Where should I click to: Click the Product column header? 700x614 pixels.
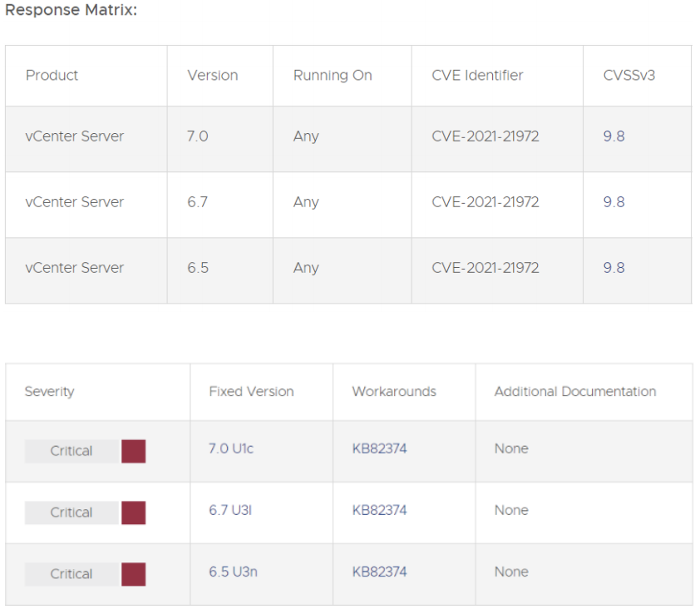(52, 75)
